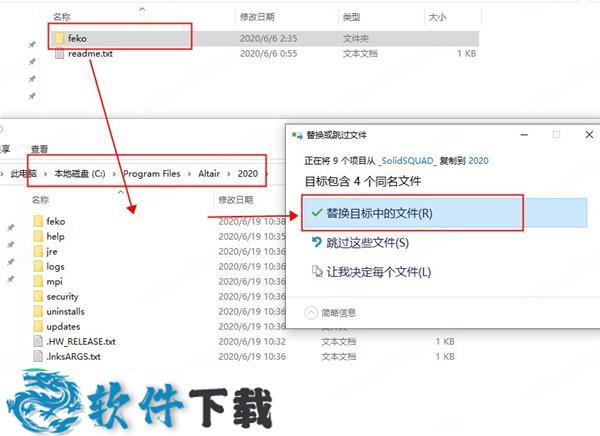Image resolution: width=600 pixels, height=436 pixels.
Task: Sort lower window by 修改日期 column
Action: 236,200
